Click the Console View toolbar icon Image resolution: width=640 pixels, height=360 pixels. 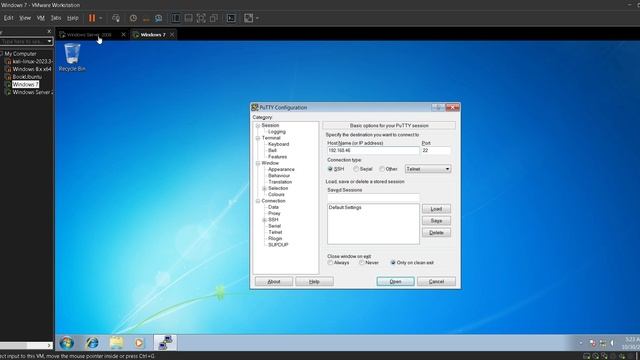[231, 18]
